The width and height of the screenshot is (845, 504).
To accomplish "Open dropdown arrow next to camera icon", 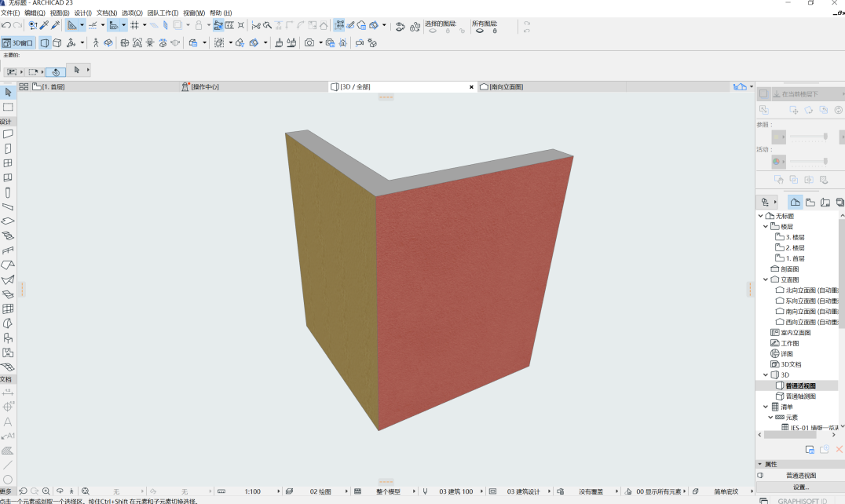I will click(x=320, y=42).
